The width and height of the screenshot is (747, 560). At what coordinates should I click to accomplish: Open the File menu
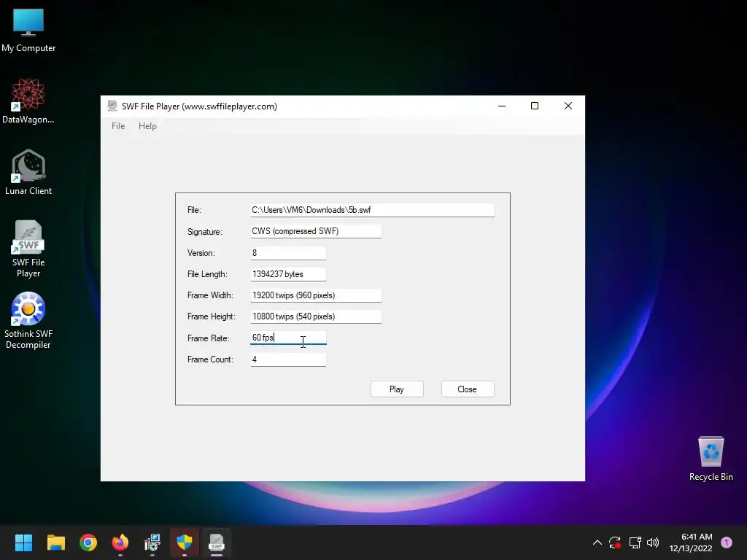coord(118,126)
